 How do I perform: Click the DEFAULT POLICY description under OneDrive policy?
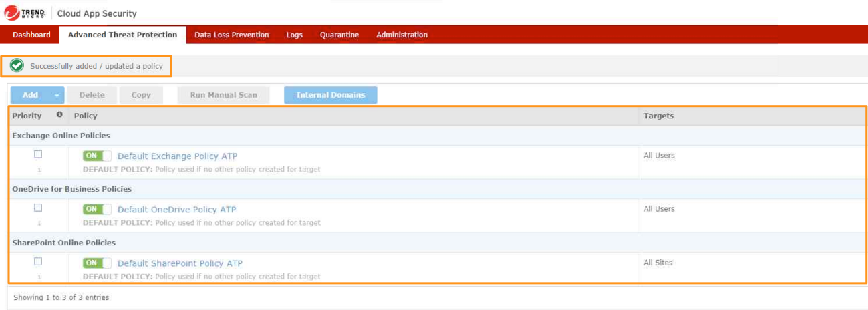click(201, 223)
